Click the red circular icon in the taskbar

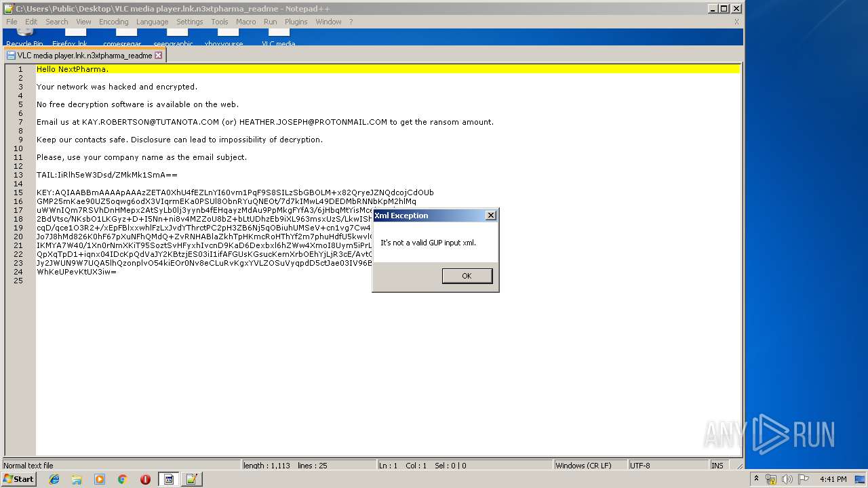tap(145, 479)
